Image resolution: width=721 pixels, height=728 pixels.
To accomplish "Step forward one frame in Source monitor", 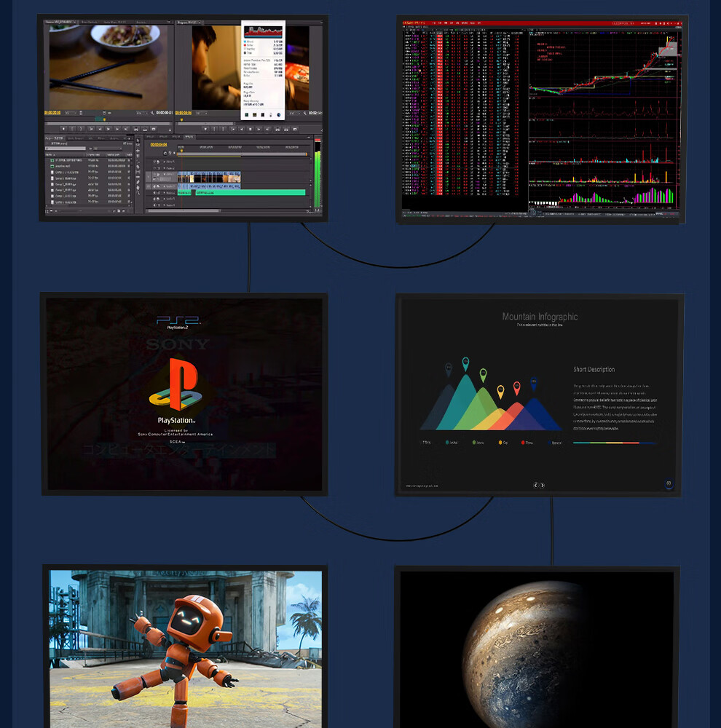I will [x=117, y=129].
